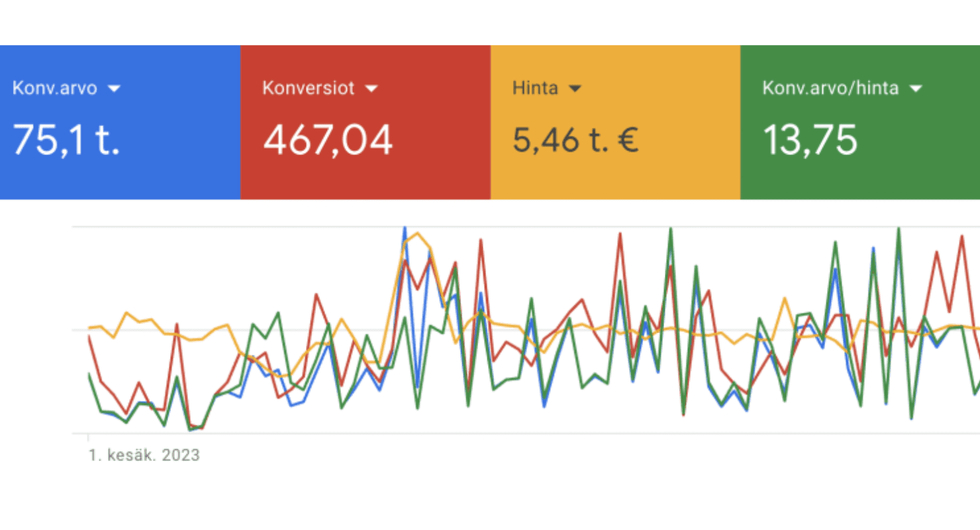Click the 75,1 t. conversion value figure
The height and width of the screenshot is (530, 980).
point(66,140)
